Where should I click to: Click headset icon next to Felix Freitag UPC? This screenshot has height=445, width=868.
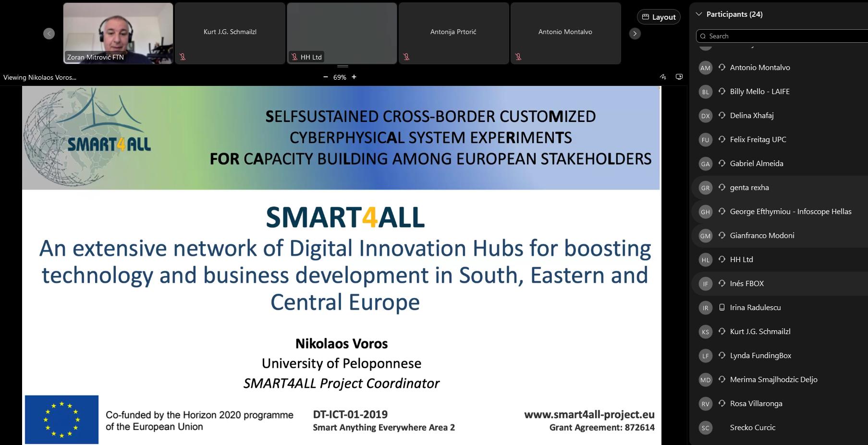pyautogui.click(x=721, y=140)
